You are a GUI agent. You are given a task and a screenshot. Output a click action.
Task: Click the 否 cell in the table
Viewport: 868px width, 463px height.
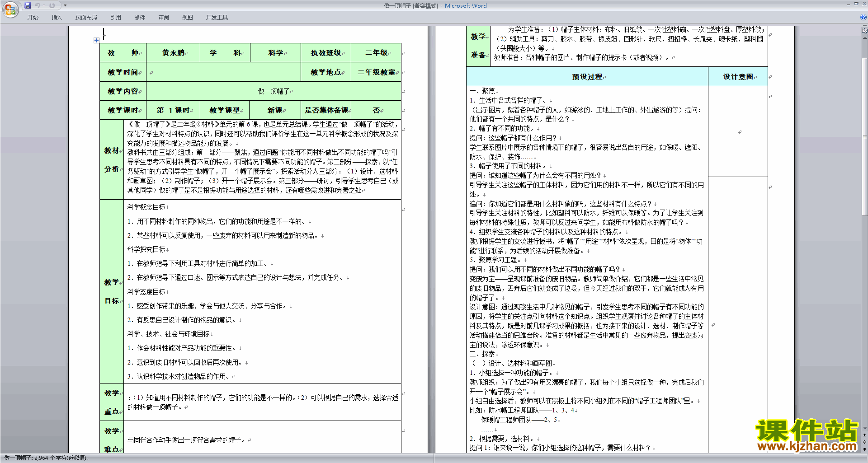[376, 110]
